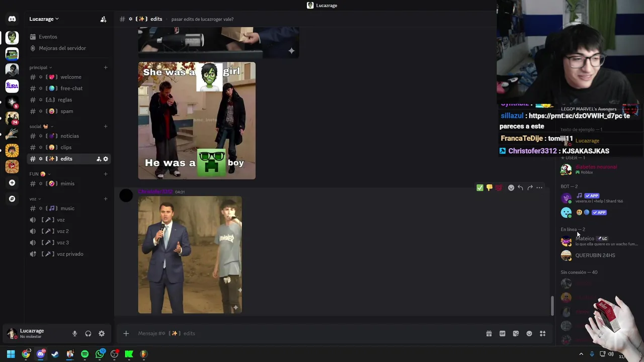
Task: Open Mateico member profile
Action: pyautogui.click(x=599, y=241)
